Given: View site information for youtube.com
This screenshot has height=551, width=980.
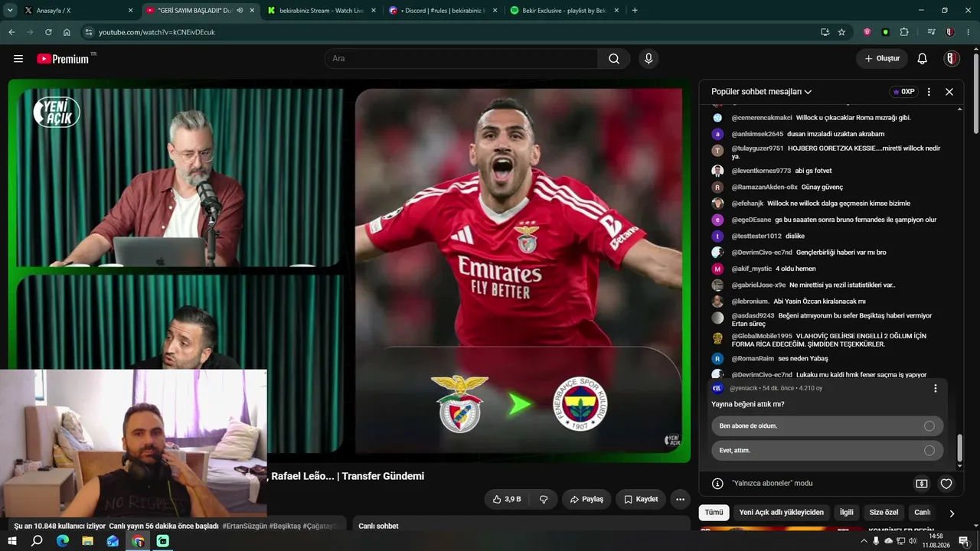Looking at the screenshot, I should [89, 32].
